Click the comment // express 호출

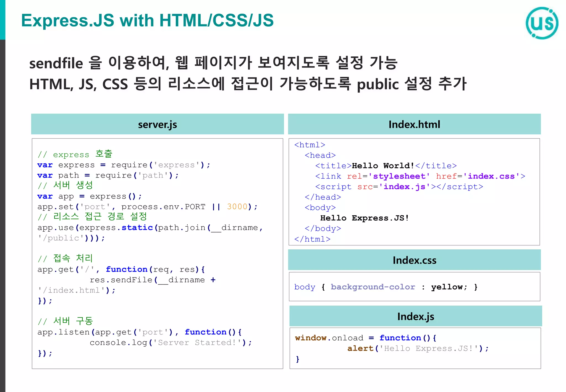coord(75,154)
